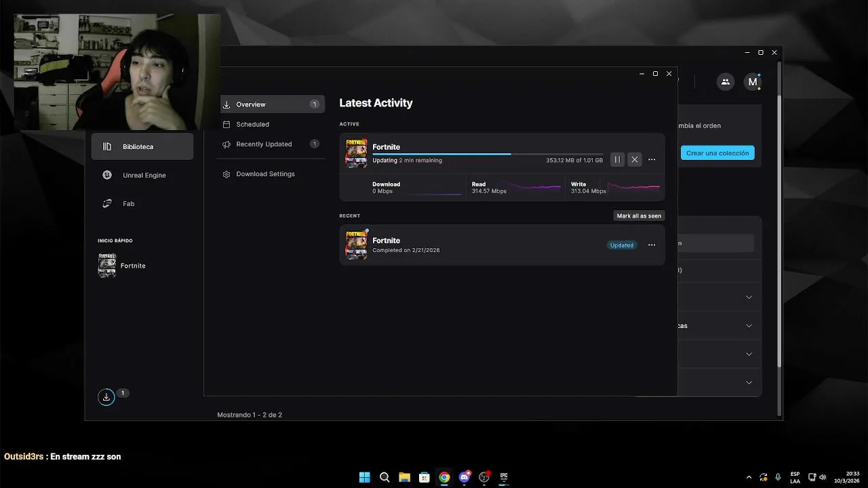Click the Updated status badge
This screenshot has height=488, width=868.
point(621,245)
